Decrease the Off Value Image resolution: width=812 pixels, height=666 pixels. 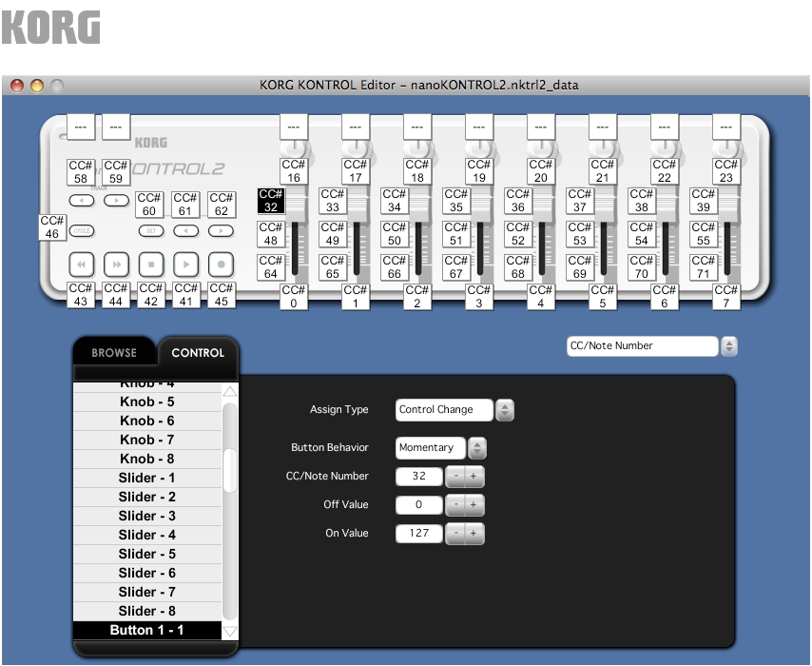click(455, 505)
